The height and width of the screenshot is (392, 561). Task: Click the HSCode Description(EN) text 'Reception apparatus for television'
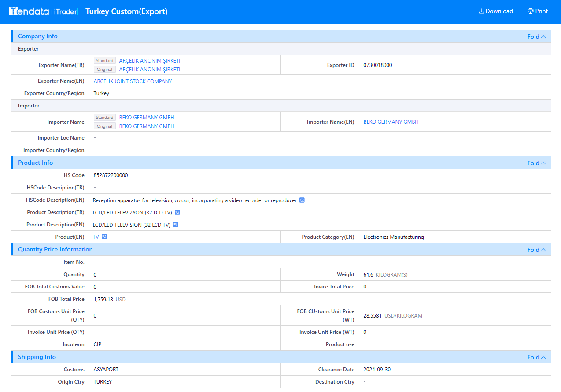[195, 200]
